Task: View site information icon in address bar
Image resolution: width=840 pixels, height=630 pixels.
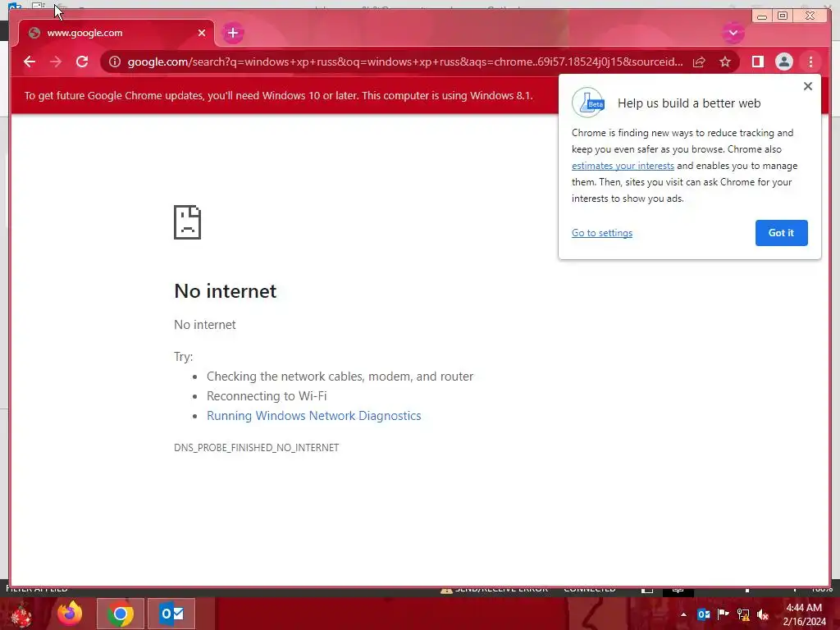Action: (115, 62)
